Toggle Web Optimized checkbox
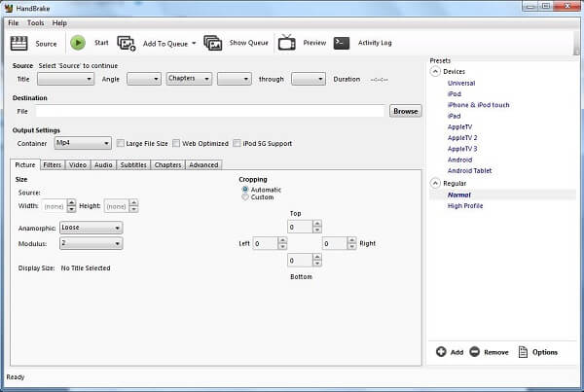Screen dimensions: 584x392 [x=176, y=143]
